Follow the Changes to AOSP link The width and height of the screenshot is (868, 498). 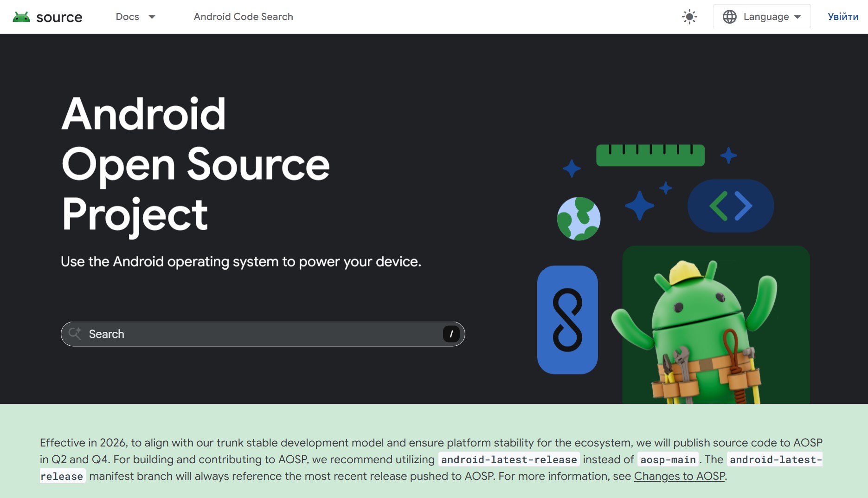(679, 476)
